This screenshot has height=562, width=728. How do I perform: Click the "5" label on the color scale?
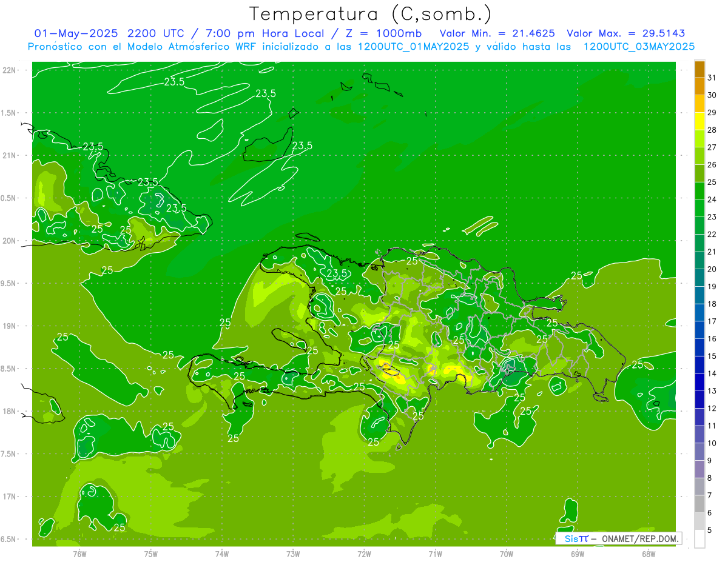click(710, 530)
